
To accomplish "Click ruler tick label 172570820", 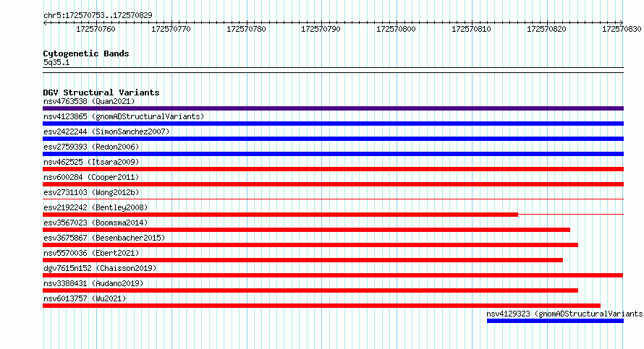I will click(x=546, y=29).
